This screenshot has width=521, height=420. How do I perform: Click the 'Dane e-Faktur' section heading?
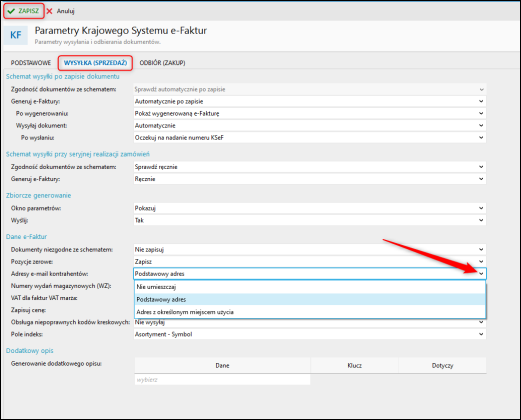pos(26,237)
